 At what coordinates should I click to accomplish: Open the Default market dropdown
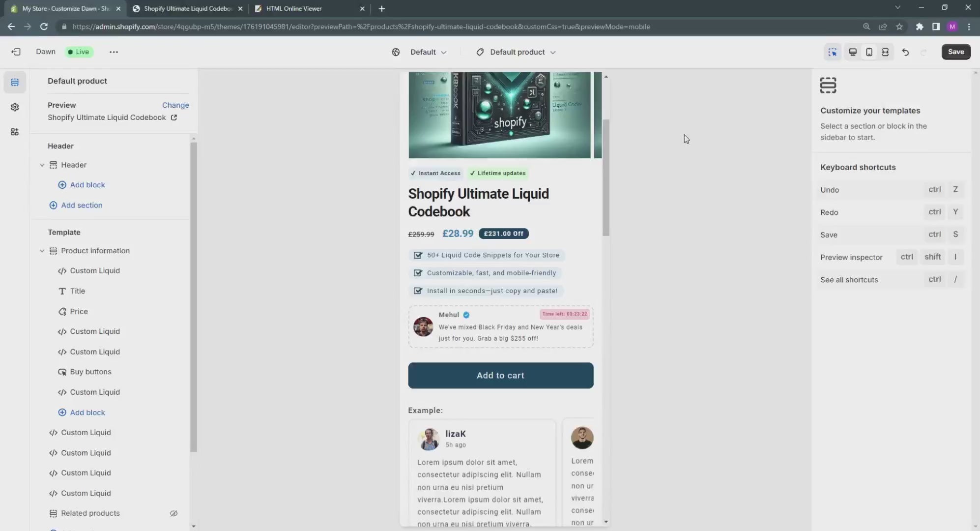[x=427, y=52]
